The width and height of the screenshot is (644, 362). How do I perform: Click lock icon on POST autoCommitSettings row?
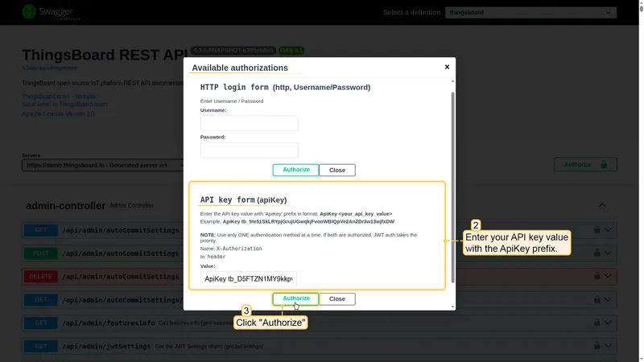point(597,253)
